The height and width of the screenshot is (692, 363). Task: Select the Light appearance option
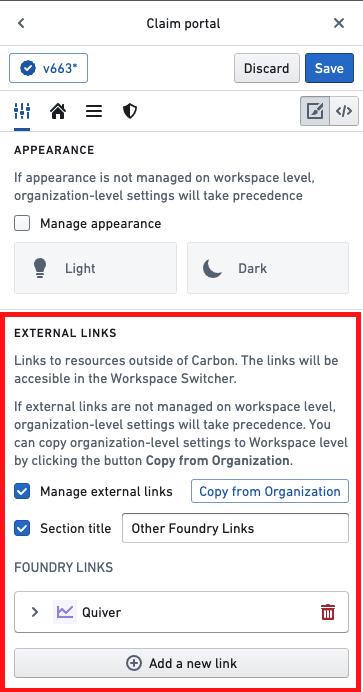95,268
